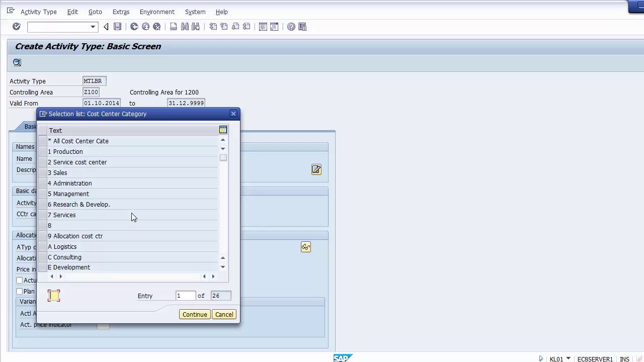
Task: Click the column configuration icon in selection list
Action: point(223,130)
